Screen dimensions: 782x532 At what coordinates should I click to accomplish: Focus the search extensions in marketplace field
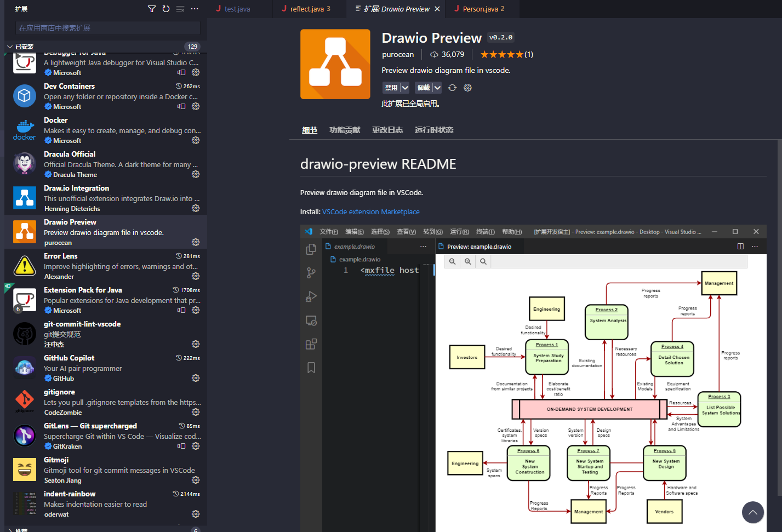pos(108,28)
